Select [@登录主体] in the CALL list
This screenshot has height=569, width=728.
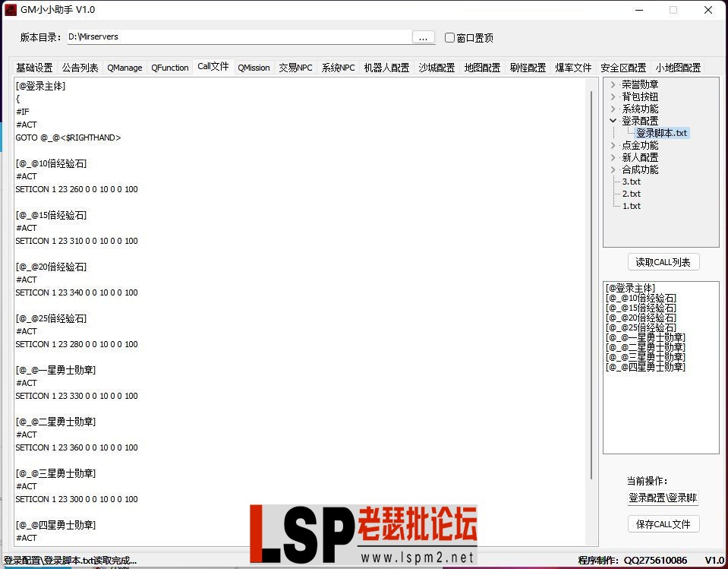pyautogui.click(x=629, y=288)
